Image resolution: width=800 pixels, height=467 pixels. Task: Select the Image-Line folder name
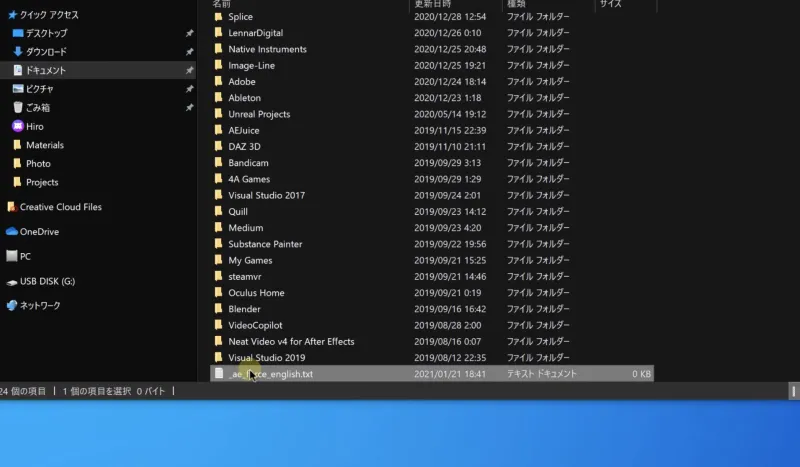click(x=252, y=65)
